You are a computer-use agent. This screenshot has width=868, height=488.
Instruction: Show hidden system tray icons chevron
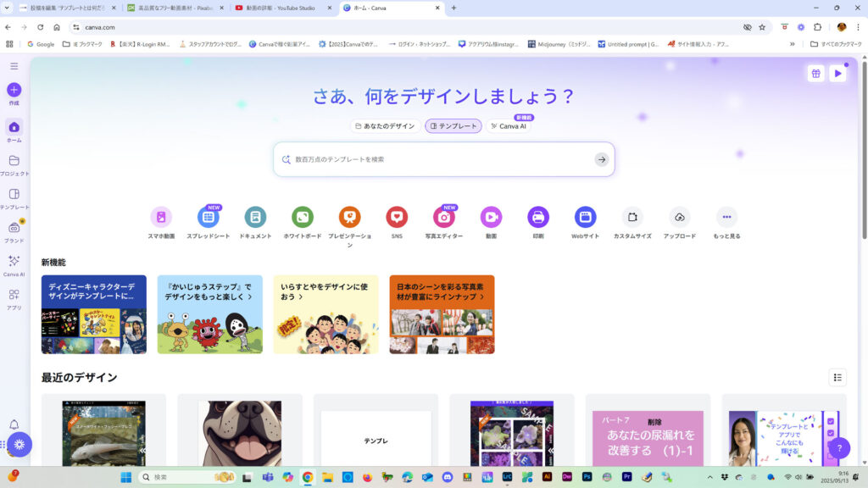[709, 477]
